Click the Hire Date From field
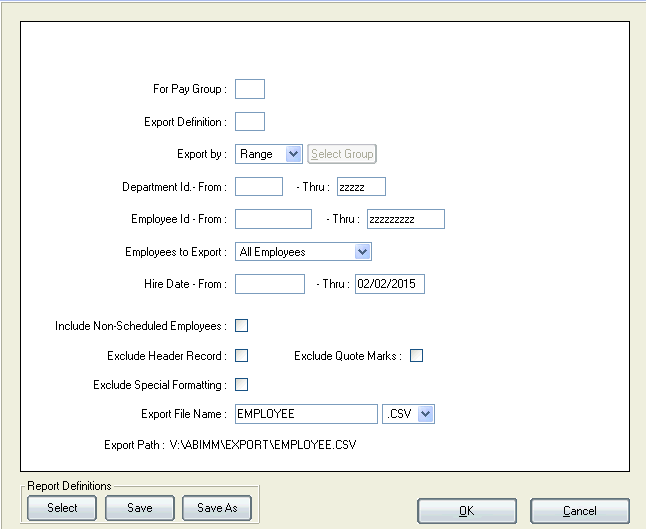This screenshot has height=529, width=646. click(270, 284)
